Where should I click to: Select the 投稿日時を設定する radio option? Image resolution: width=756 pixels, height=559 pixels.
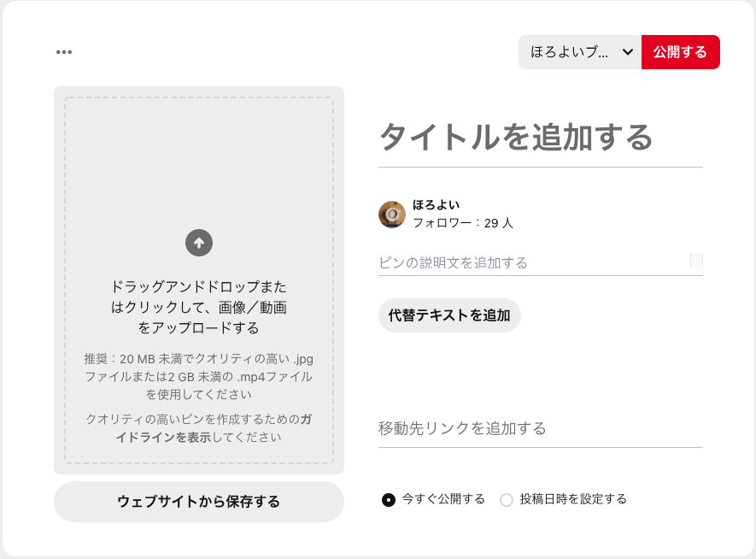point(507,499)
